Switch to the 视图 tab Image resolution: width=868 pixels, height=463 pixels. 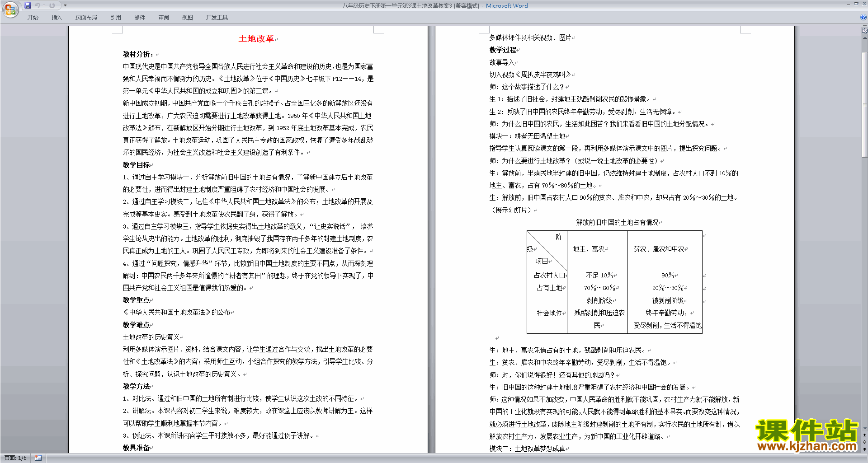coord(187,18)
